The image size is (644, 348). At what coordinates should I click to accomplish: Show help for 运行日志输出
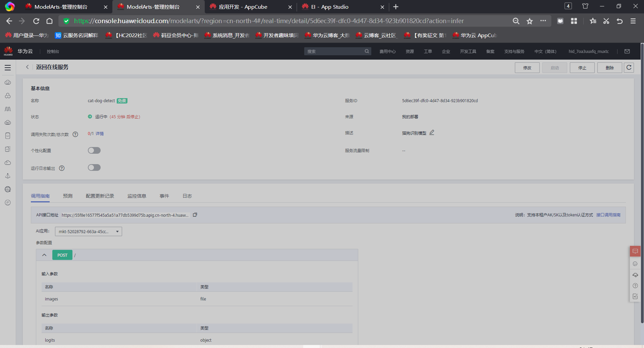[x=62, y=168]
